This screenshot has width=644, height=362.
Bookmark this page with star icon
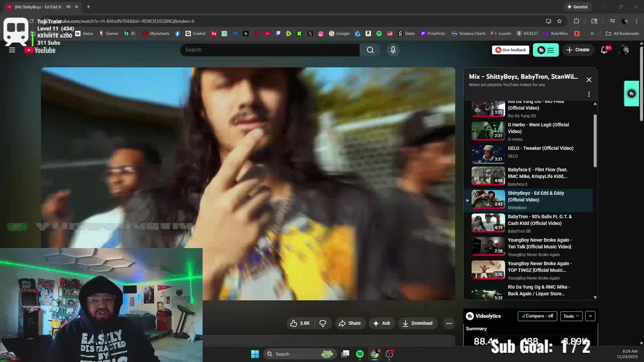pos(559,21)
